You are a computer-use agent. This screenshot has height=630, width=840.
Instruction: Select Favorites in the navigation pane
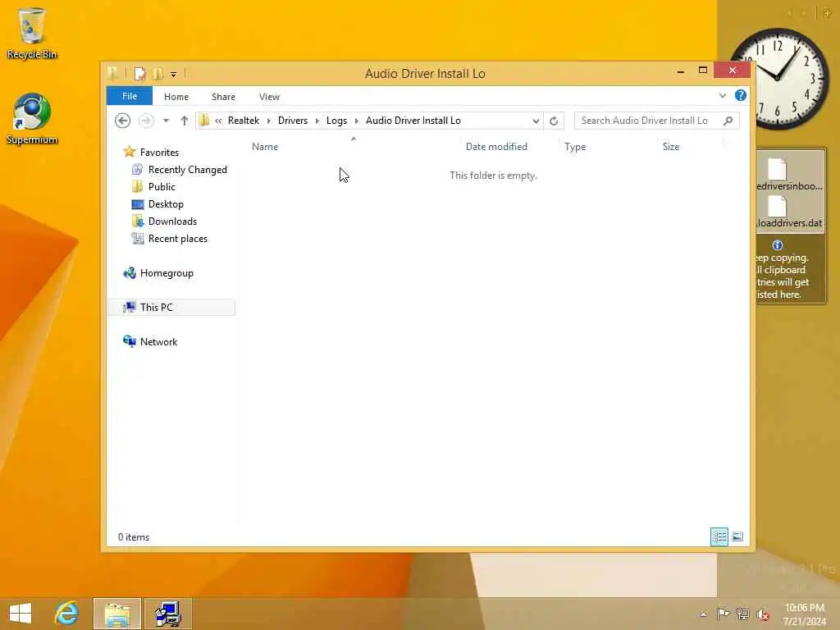[159, 152]
